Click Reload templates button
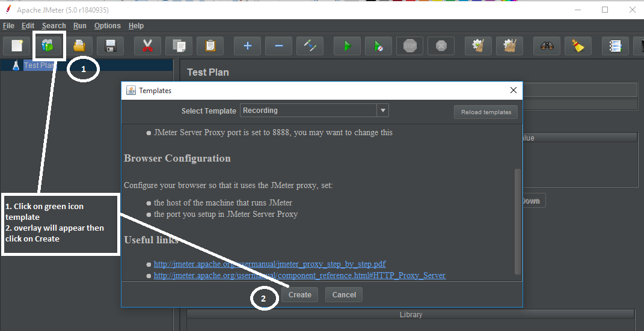The height and width of the screenshot is (331, 644). [x=486, y=112]
